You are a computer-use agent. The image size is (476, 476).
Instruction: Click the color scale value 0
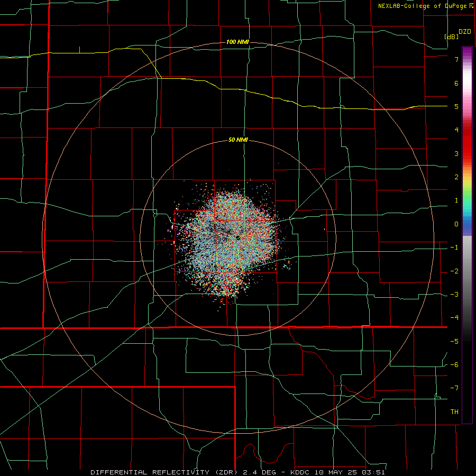(x=456, y=224)
